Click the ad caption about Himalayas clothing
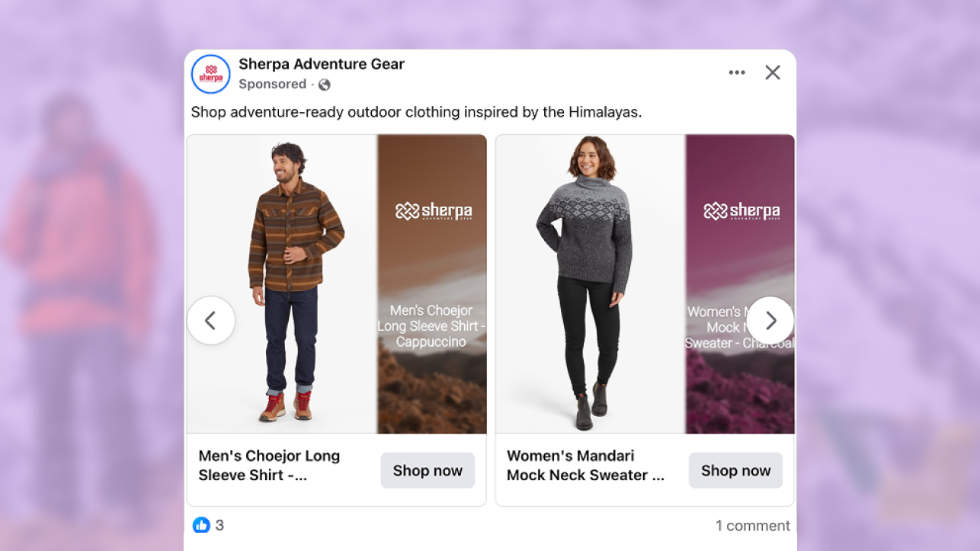980x551 pixels. [x=416, y=112]
